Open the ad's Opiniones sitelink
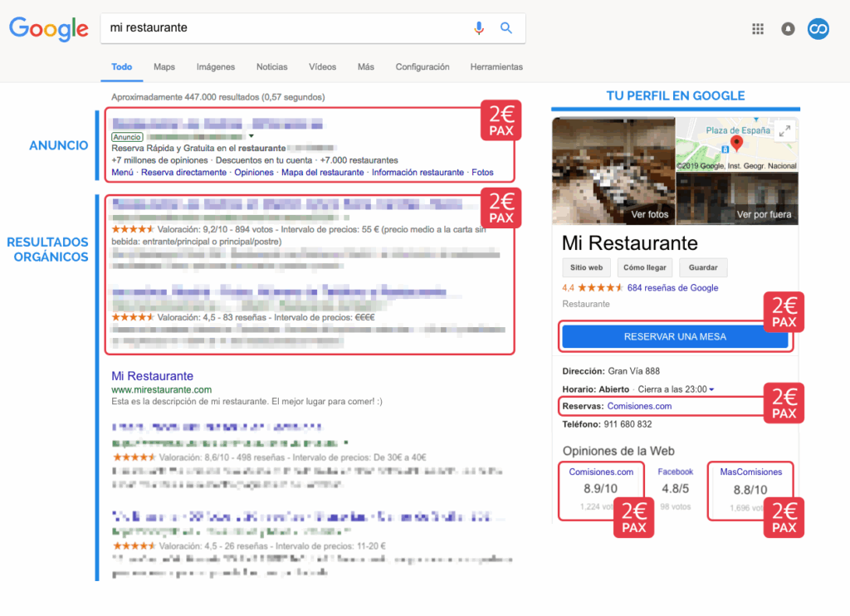The height and width of the screenshot is (616, 850). 254,173
